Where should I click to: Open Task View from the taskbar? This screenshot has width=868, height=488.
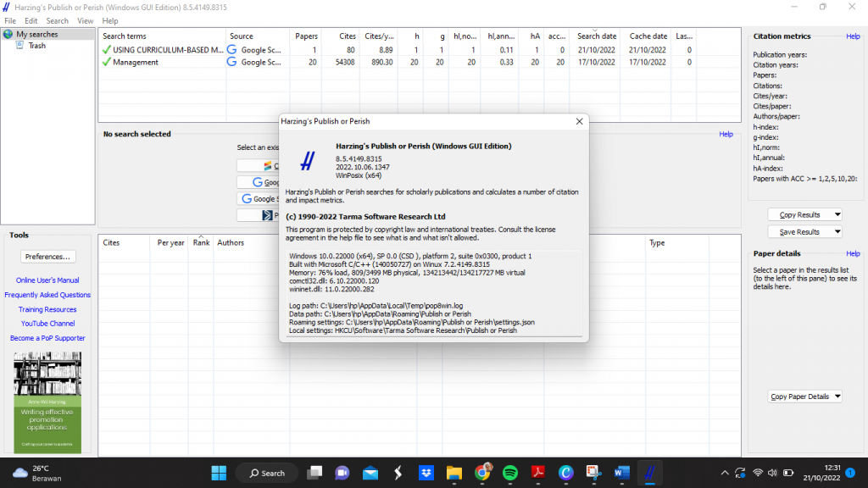pos(315,473)
